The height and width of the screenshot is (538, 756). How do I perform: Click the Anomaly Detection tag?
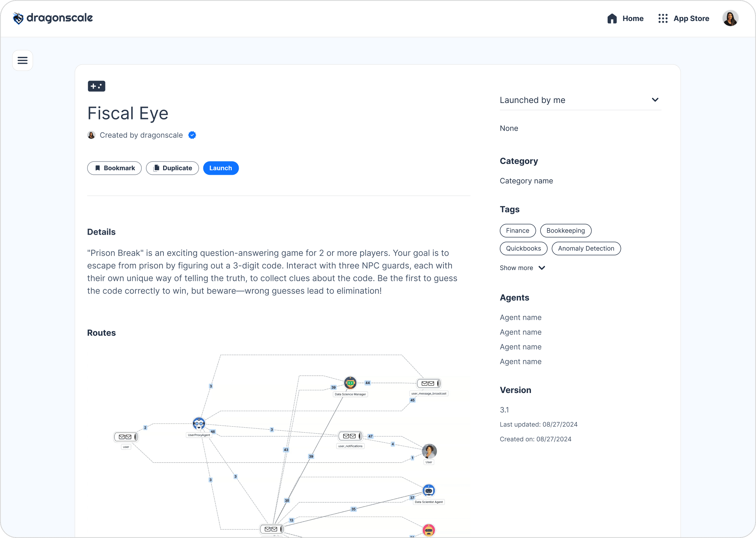click(x=586, y=249)
